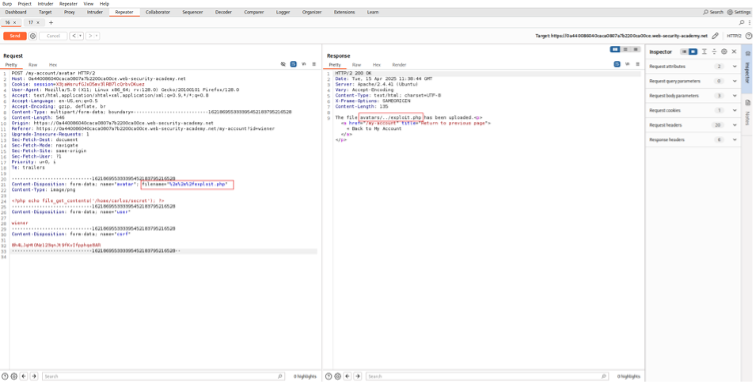
Task: Close Repeater tab 16
Action: pyautogui.click(x=14, y=23)
